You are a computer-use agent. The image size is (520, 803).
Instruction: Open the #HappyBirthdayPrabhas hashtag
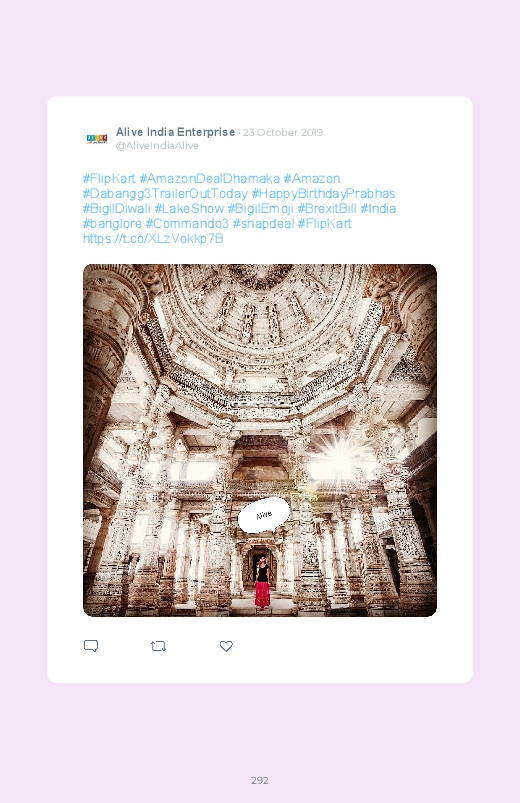coord(323,194)
